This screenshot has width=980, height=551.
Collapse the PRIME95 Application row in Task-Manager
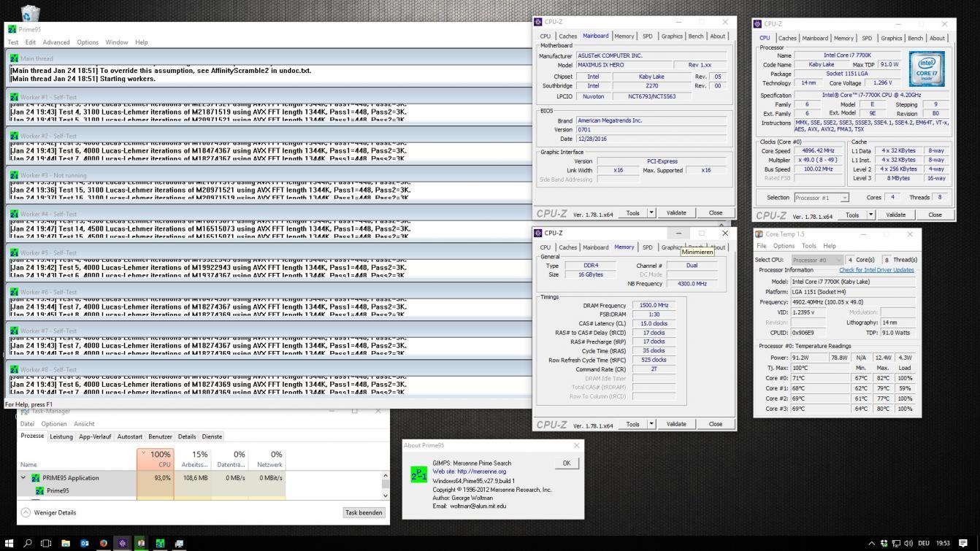pos(23,478)
